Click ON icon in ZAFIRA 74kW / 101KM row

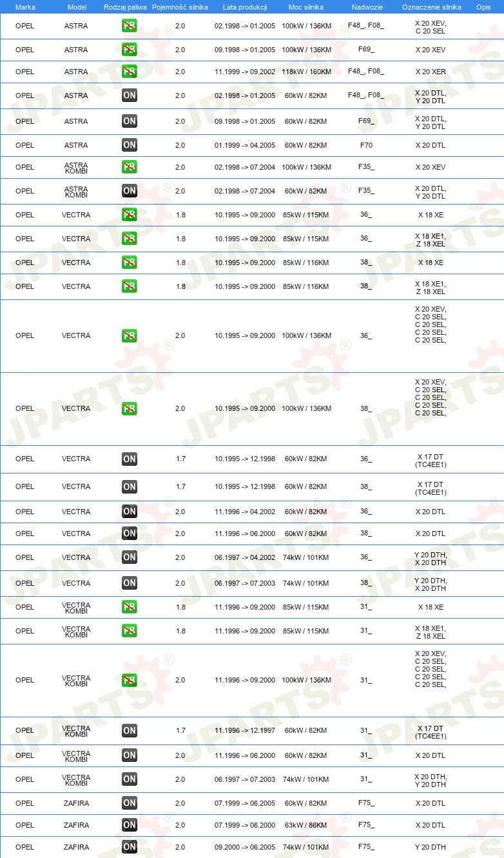pyautogui.click(x=130, y=847)
